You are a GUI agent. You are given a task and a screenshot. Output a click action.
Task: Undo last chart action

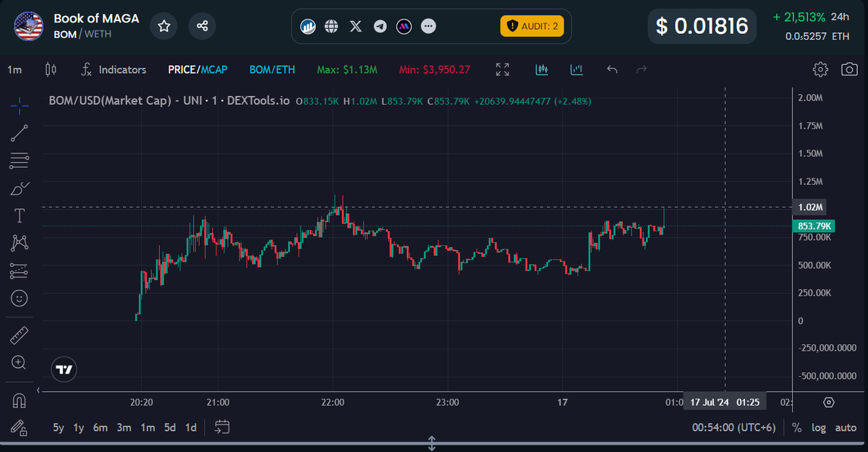(x=612, y=70)
